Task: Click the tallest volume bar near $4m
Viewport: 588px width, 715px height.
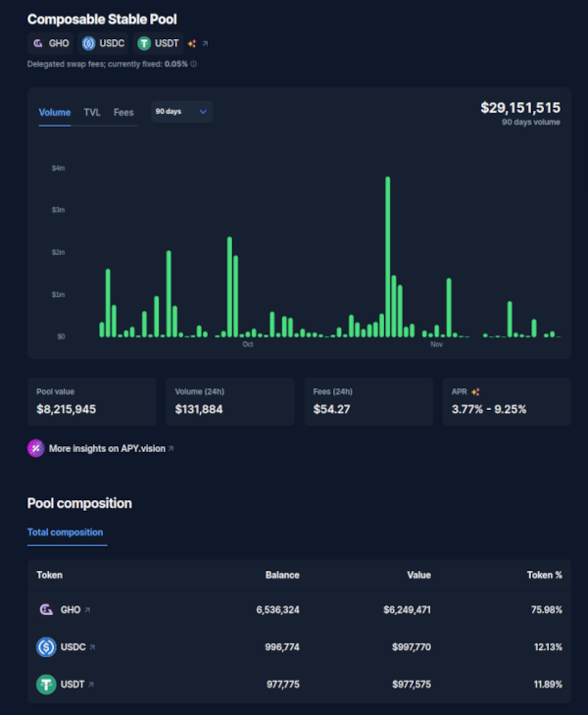Action: click(388, 257)
